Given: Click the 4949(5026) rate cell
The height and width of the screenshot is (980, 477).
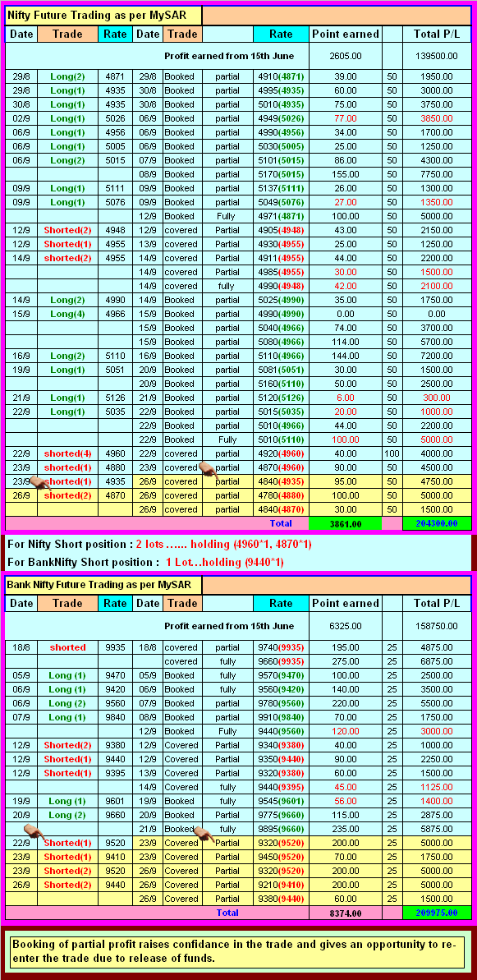Looking at the screenshot, I should 281,118.
